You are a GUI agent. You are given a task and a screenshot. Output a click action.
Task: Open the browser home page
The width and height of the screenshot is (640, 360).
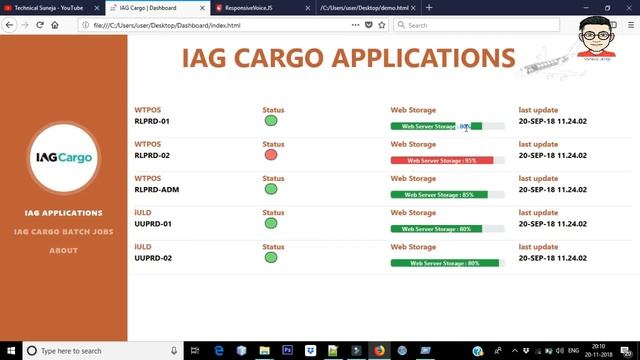point(55,25)
